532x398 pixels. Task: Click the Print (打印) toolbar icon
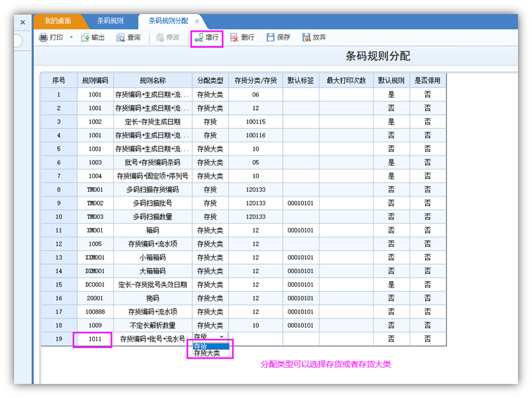click(43, 38)
